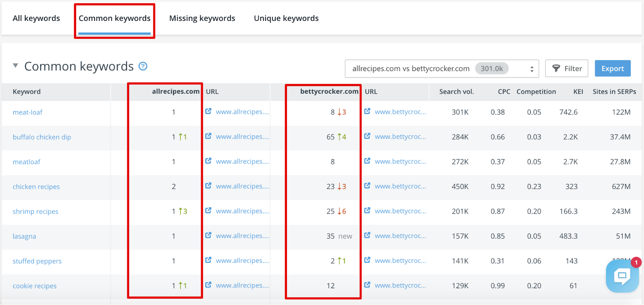Sort by the bettycrocker.com column header
644x305 pixels.
329,92
